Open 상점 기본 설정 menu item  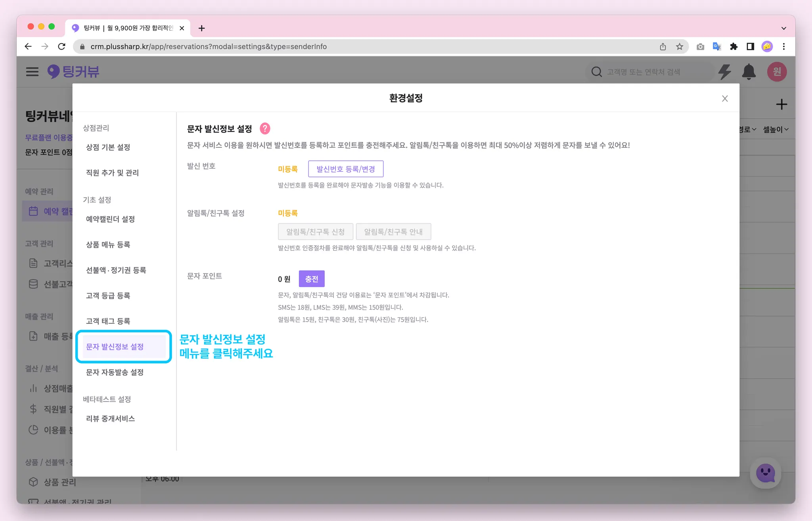[108, 147]
